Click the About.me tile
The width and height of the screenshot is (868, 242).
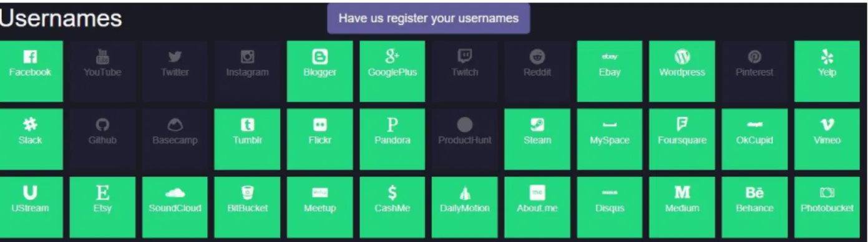point(537,207)
